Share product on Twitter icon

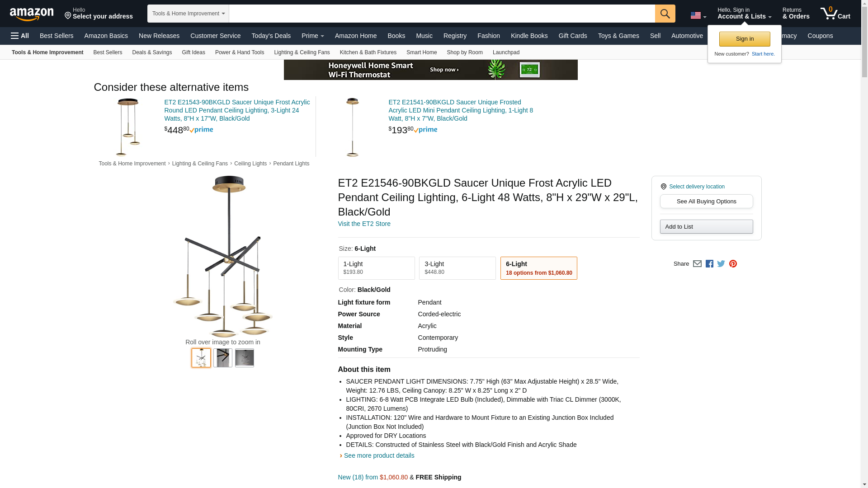point(721,264)
